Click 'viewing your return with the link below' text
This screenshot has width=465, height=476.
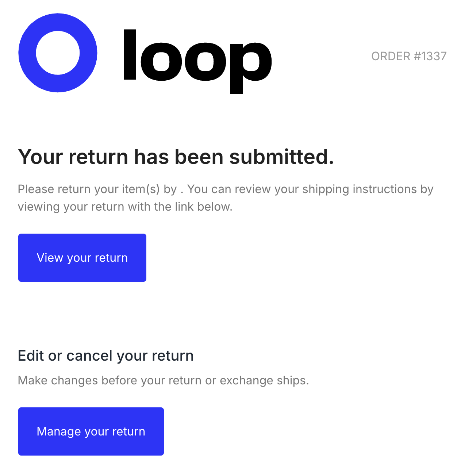point(125,207)
